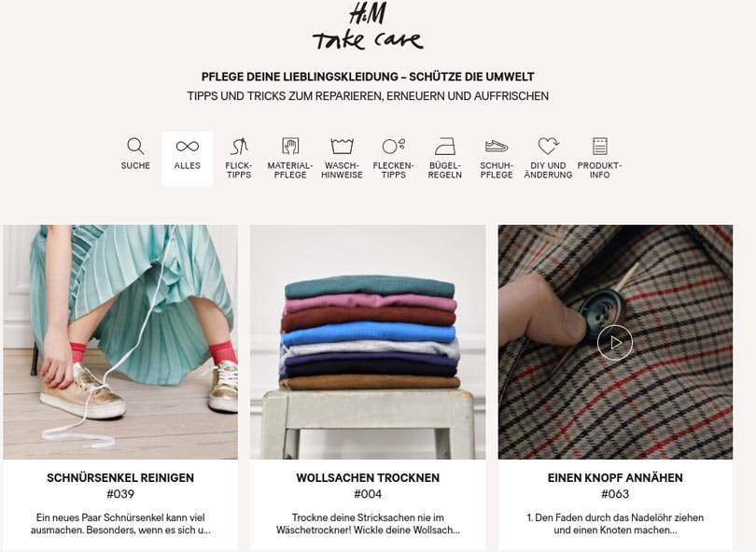Open the shoelace cleaning photo
Viewport: 756px width, 552px height.
point(120,342)
